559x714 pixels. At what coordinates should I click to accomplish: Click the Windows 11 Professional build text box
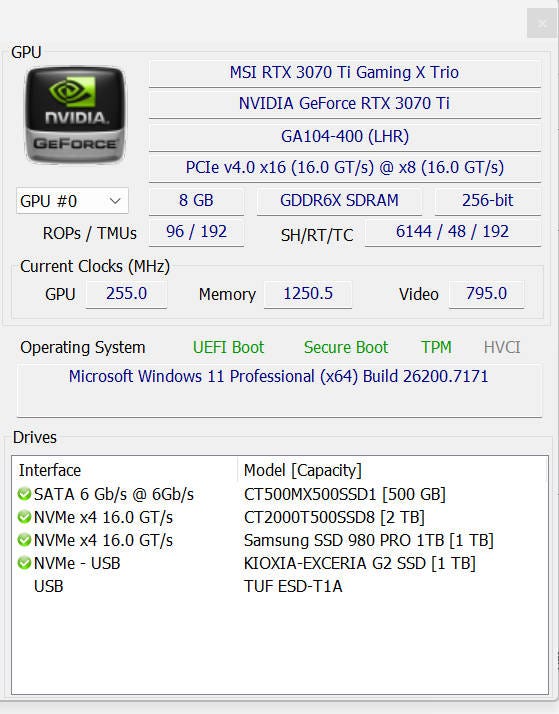click(279, 390)
